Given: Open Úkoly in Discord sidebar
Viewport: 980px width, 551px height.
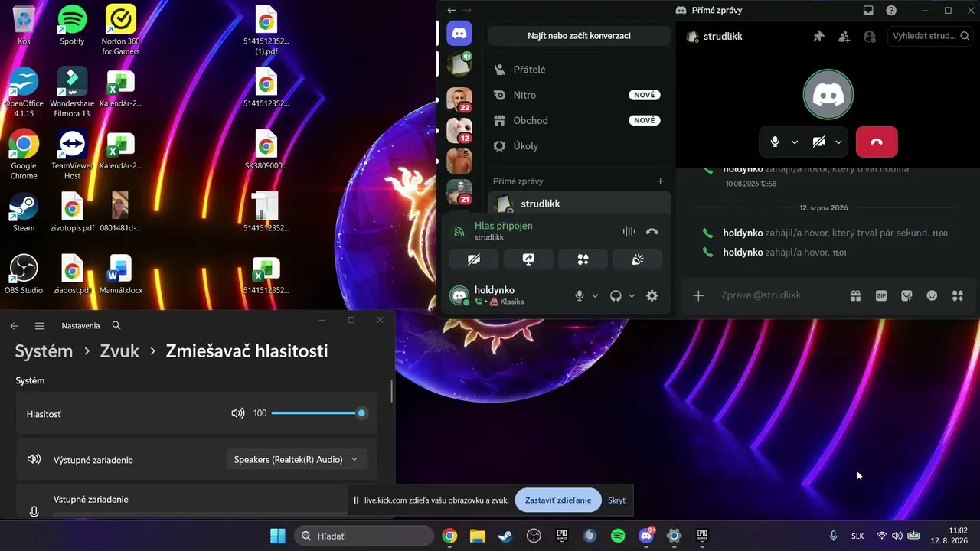Looking at the screenshot, I should [x=578, y=145].
